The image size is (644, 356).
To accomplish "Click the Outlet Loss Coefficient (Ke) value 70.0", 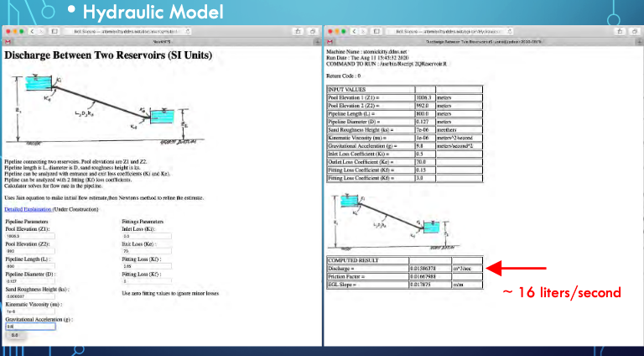I will click(x=425, y=162).
